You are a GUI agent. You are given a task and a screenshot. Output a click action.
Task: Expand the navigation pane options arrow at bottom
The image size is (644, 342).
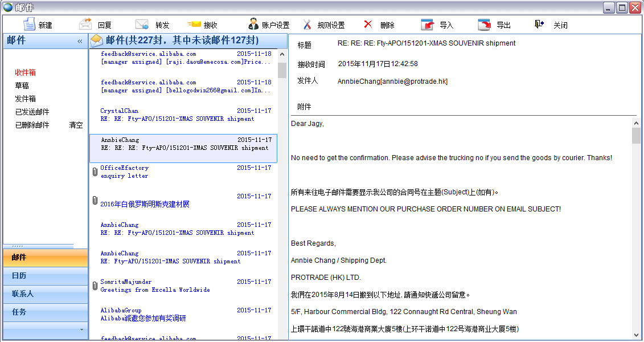click(81, 330)
